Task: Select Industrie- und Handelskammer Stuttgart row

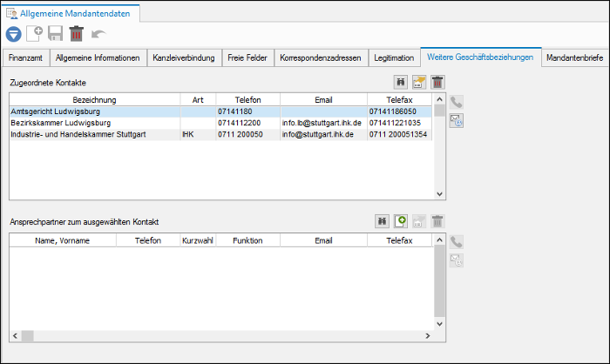Action: pyautogui.click(x=220, y=135)
